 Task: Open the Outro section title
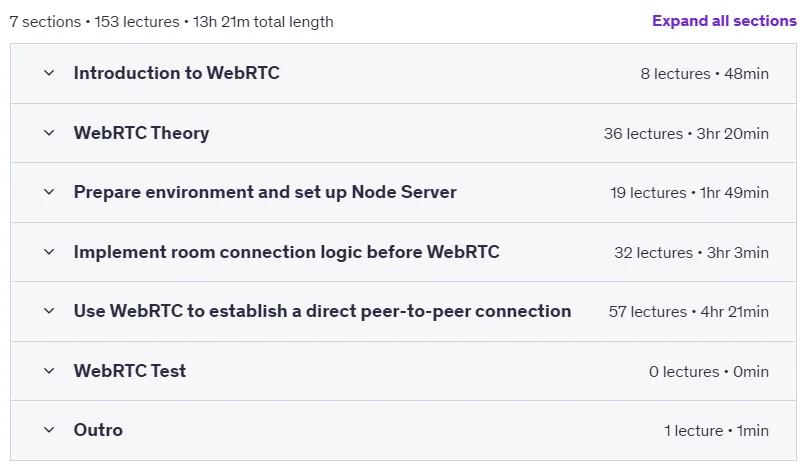(x=98, y=430)
